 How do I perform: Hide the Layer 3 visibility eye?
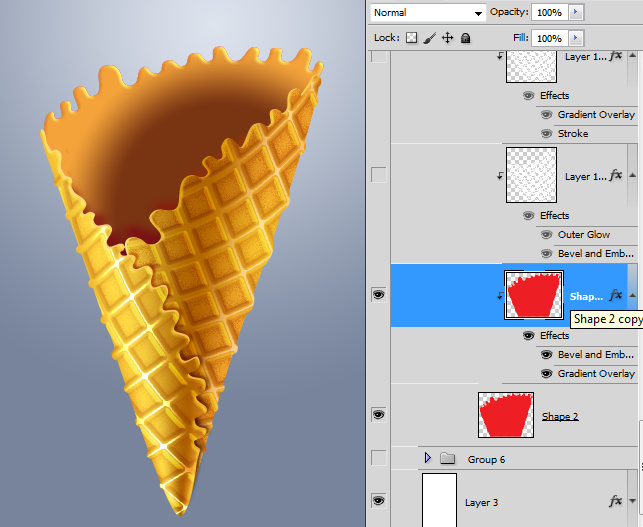point(378,500)
